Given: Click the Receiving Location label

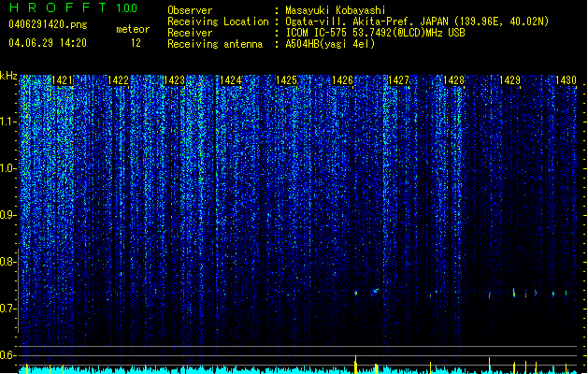Looking at the screenshot, I should tap(218, 22).
